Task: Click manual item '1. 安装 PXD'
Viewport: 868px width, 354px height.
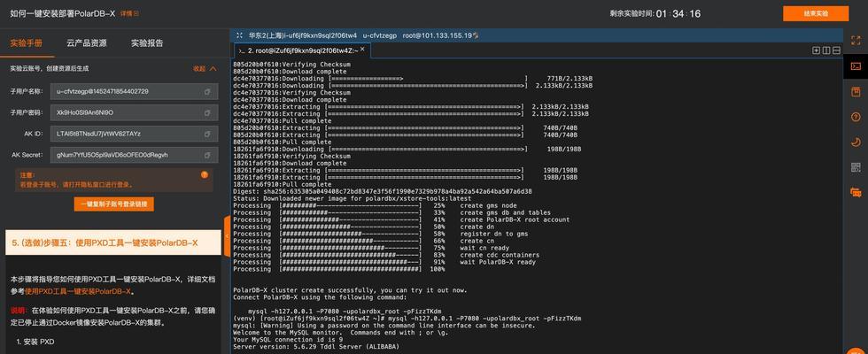Action: (35, 342)
